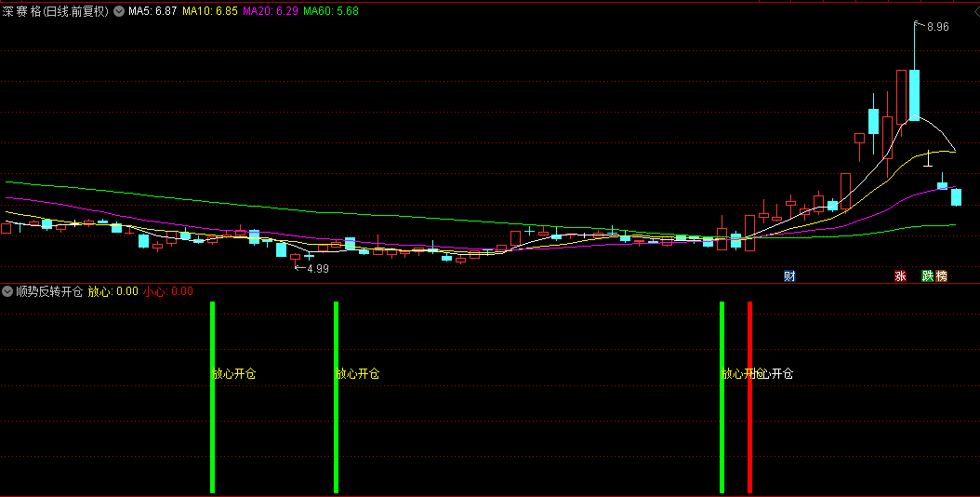Select the first green 放心开仓 signal bar
The height and width of the screenshot is (497, 980).
pos(213,396)
